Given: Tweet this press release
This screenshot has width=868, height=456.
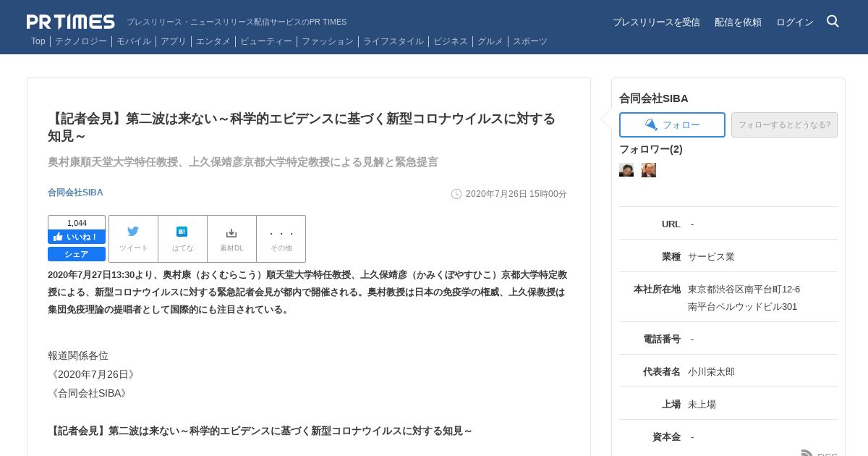Looking at the screenshot, I should [133, 239].
